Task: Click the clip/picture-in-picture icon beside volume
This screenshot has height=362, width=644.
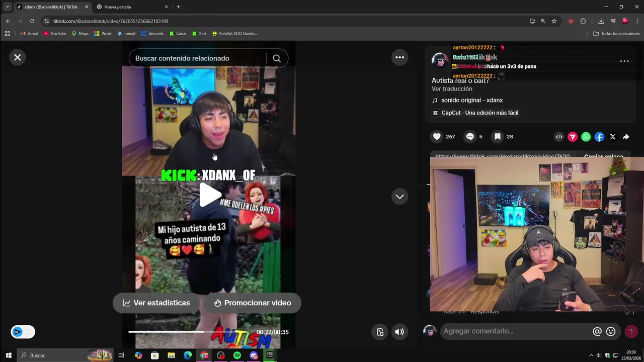Action: tap(380, 332)
